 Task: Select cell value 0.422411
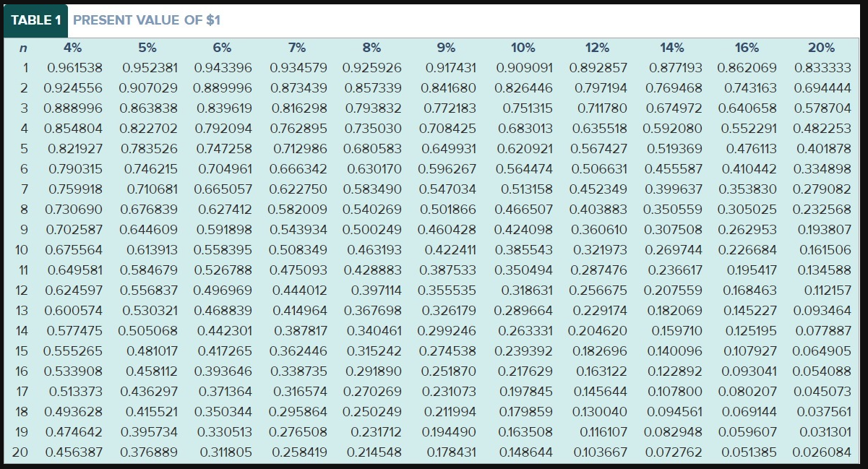450,250
